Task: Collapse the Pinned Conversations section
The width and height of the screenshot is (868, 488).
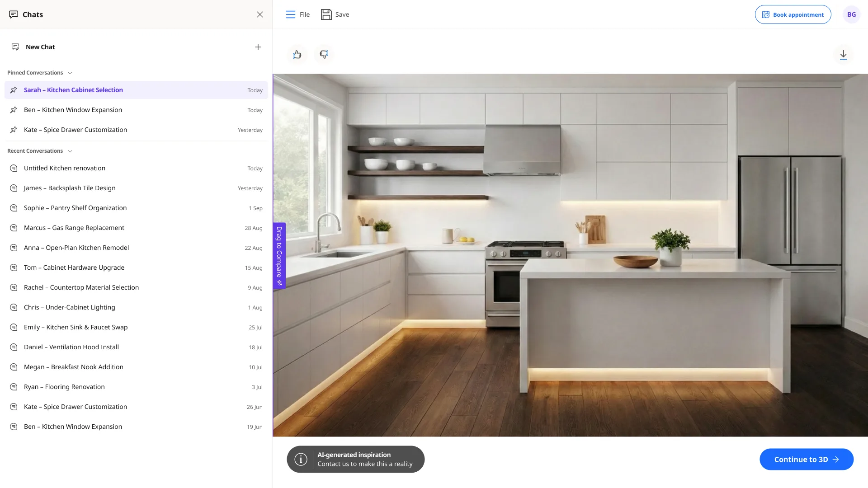Action: [x=70, y=73]
